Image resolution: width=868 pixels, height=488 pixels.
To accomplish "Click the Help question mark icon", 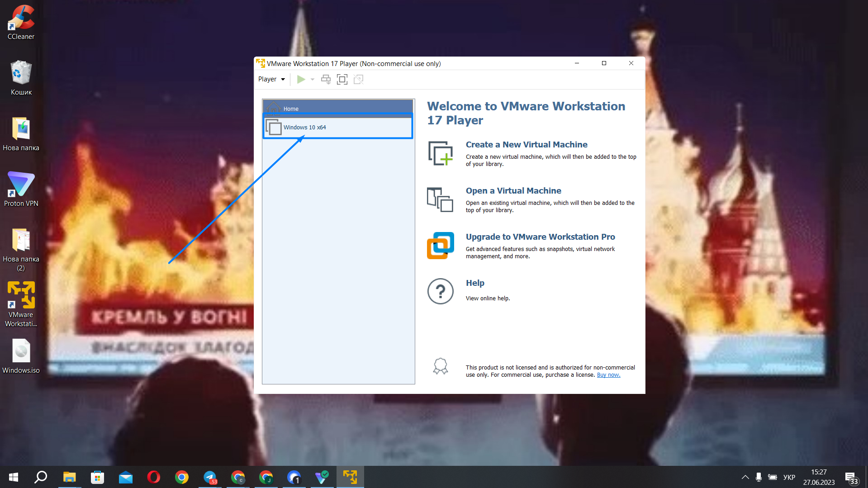I will click(441, 291).
